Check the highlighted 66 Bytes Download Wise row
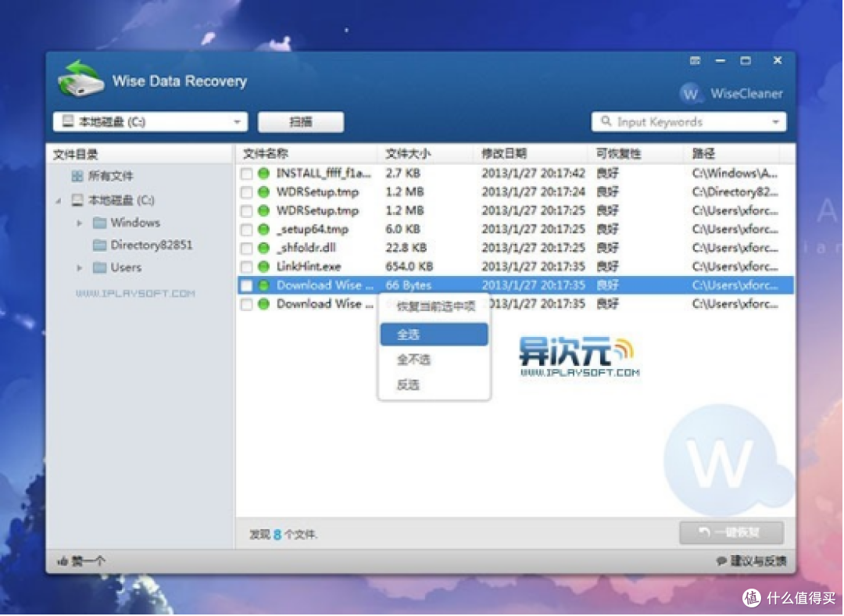The height and width of the screenshot is (616, 844). pyautogui.click(x=246, y=286)
